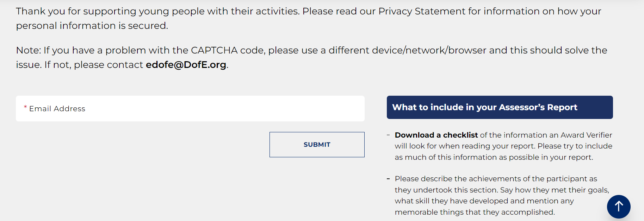This screenshot has height=221, width=644.
Task: Open the edofe@DofE.org email link
Action: click(x=186, y=65)
